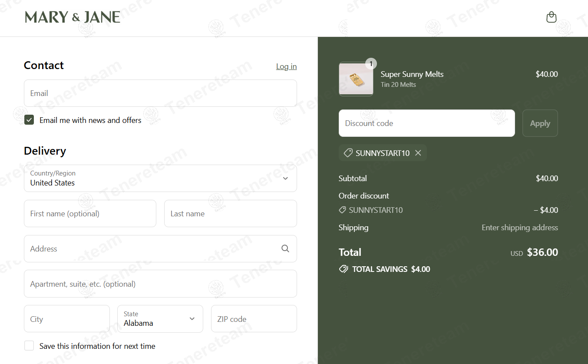Click the Subtotal label

pos(353,179)
